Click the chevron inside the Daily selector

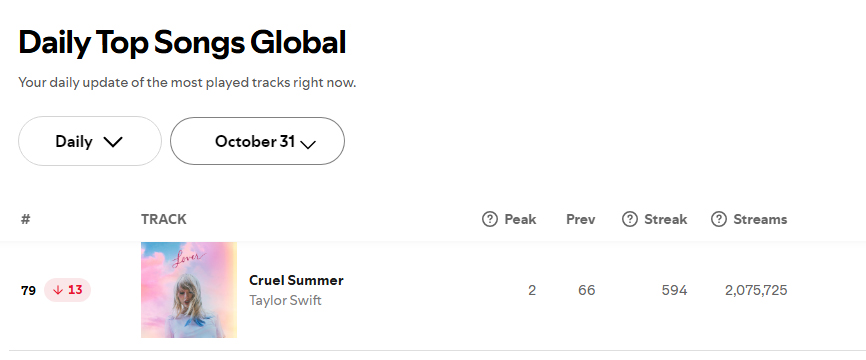(113, 142)
